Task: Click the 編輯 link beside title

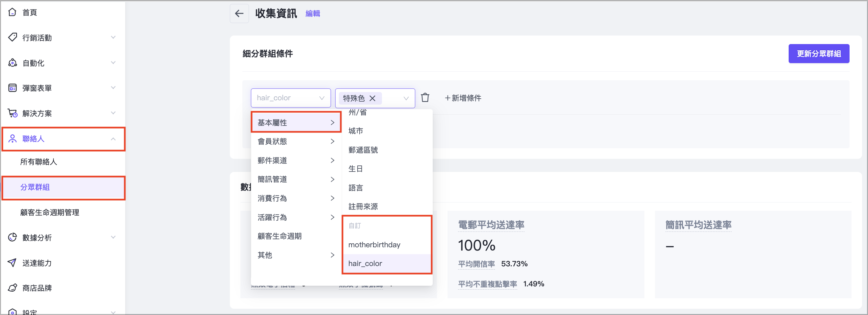Action: (312, 13)
